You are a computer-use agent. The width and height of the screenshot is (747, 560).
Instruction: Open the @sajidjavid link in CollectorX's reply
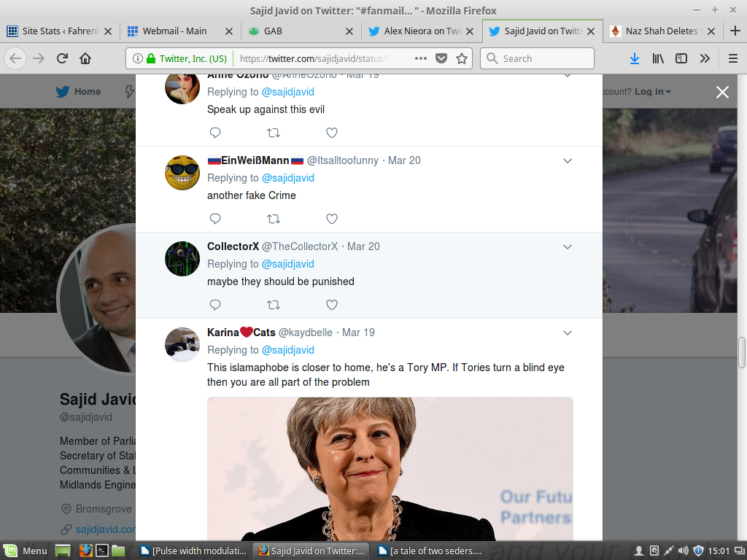[287, 264]
